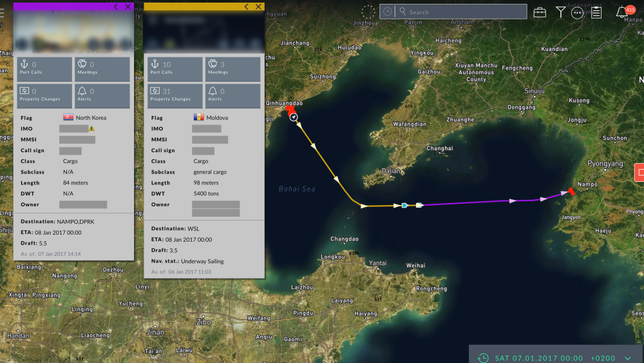Image resolution: width=644 pixels, height=363 pixels.
Task: Click the red pin marker near Nampo
Action: [x=571, y=191]
